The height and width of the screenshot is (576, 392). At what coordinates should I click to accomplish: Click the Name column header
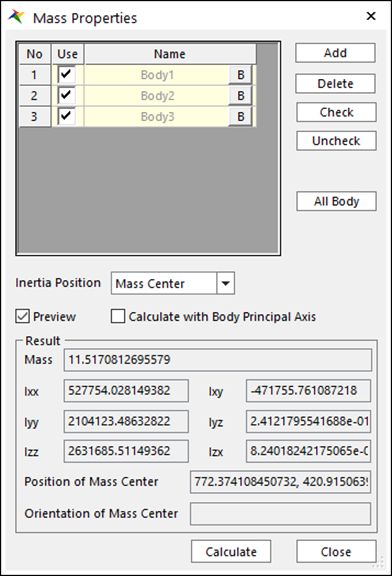170,54
